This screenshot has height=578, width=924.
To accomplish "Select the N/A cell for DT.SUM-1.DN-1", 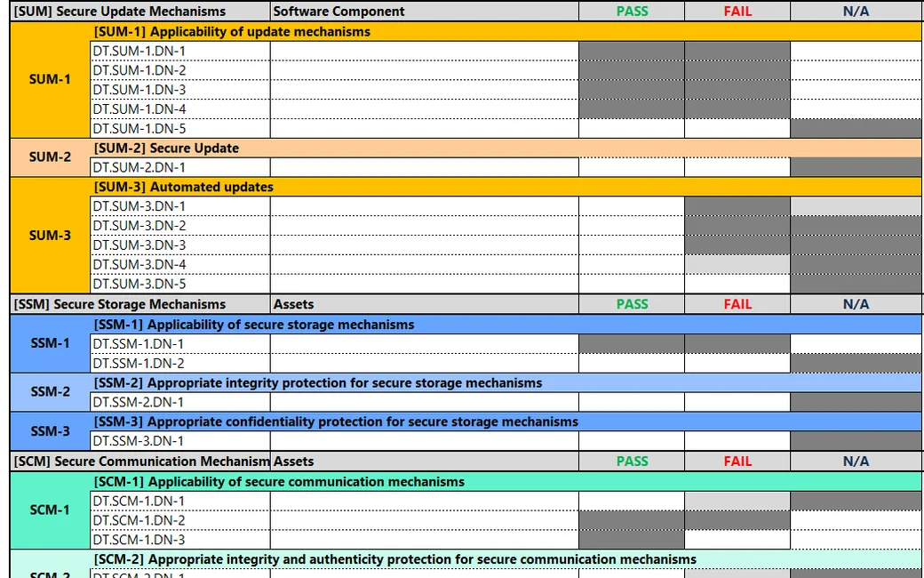I will click(856, 51).
